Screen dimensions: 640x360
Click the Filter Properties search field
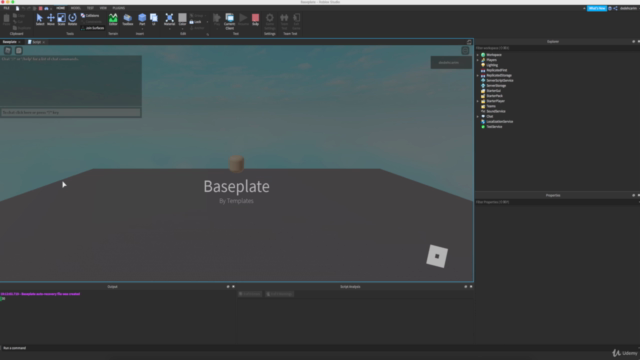556,202
